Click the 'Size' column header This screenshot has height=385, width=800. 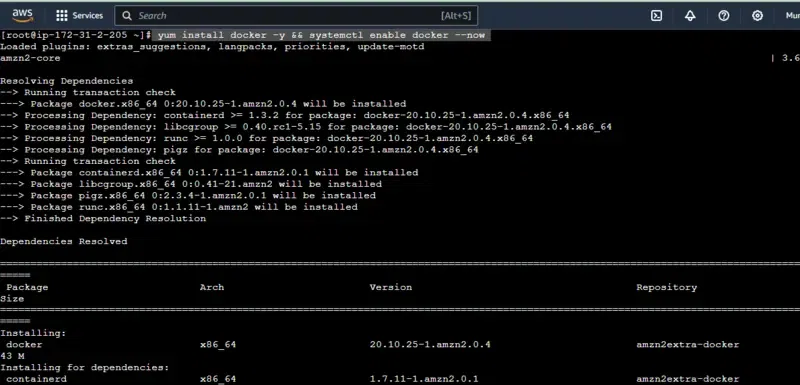coord(12,299)
